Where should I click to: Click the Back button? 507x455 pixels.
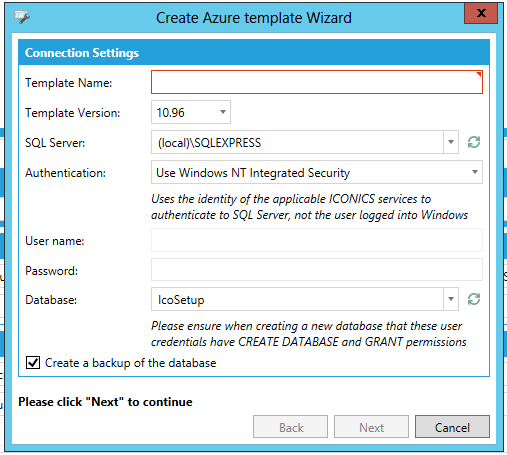tap(290, 427)
